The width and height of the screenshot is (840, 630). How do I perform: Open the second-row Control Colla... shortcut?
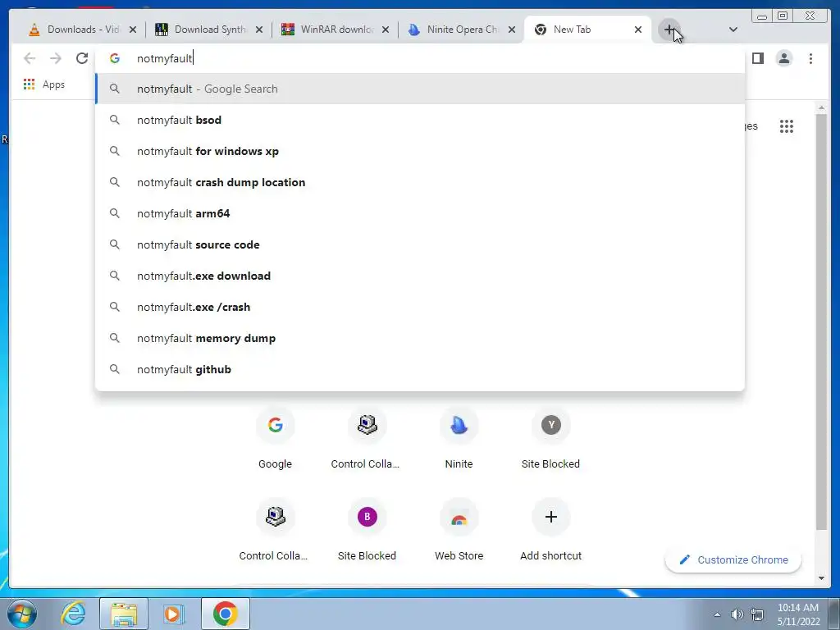[276, 529]
